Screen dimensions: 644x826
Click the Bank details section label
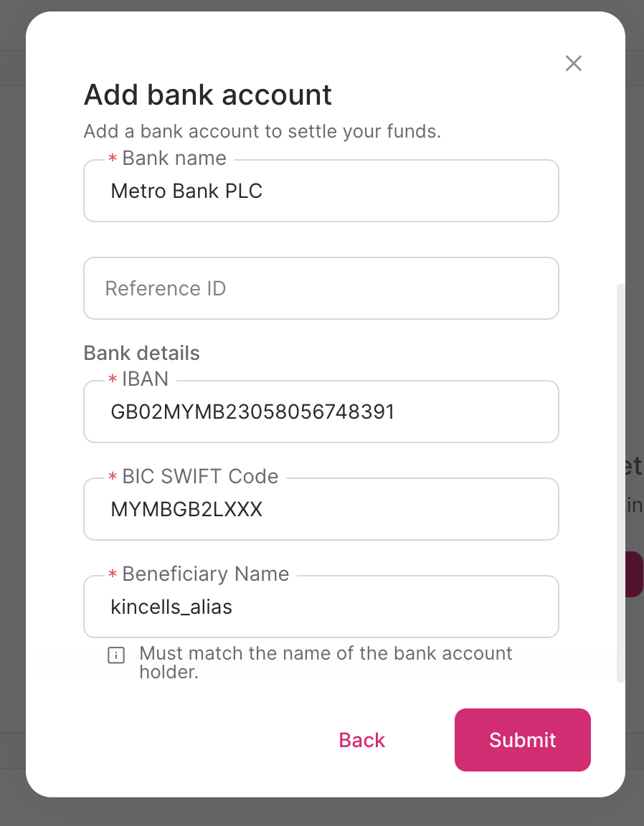[x=141, y=353]
